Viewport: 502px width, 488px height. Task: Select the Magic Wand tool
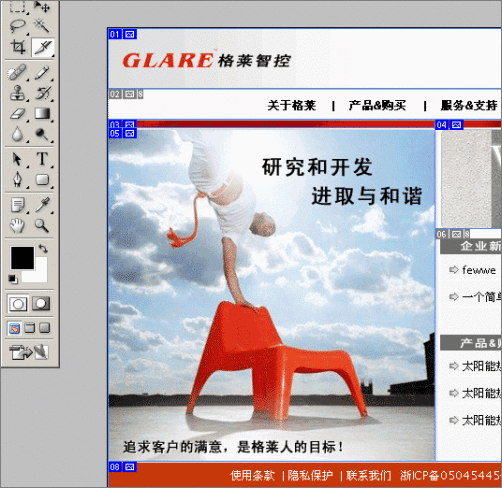pos(42,26)
